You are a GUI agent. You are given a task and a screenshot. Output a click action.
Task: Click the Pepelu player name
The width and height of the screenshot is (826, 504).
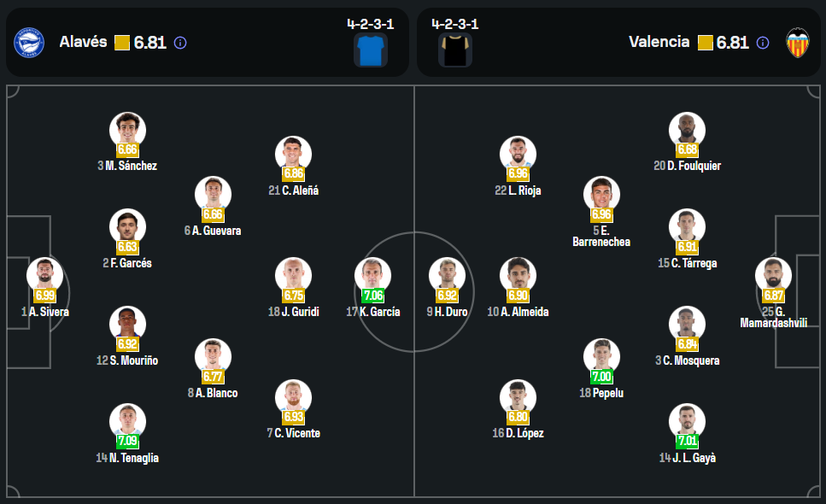pos(609,393)
